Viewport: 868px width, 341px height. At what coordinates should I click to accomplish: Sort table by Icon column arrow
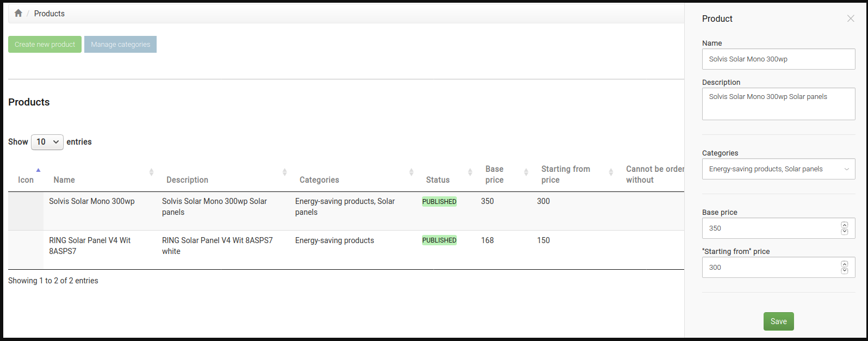pos(38,170)
